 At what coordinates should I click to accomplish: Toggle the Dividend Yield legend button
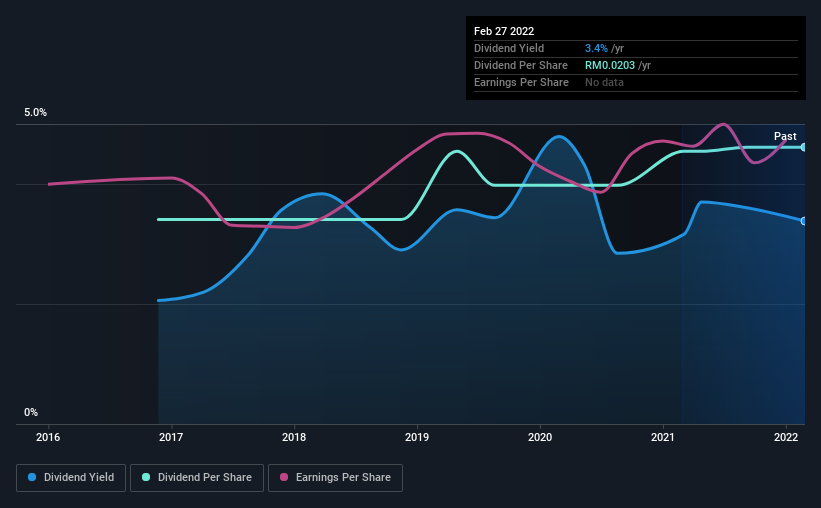[x=71, y=478]
